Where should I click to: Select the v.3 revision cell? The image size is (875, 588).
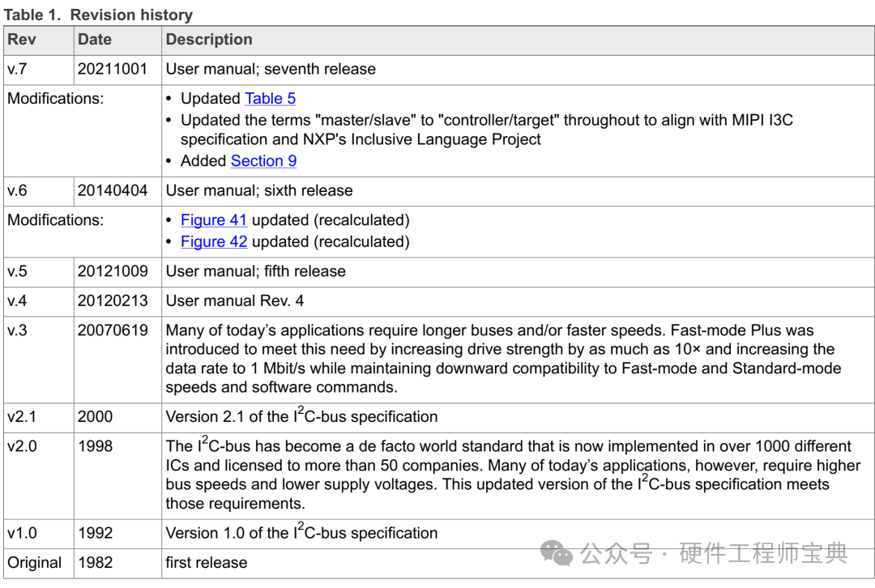pos(39,360)
